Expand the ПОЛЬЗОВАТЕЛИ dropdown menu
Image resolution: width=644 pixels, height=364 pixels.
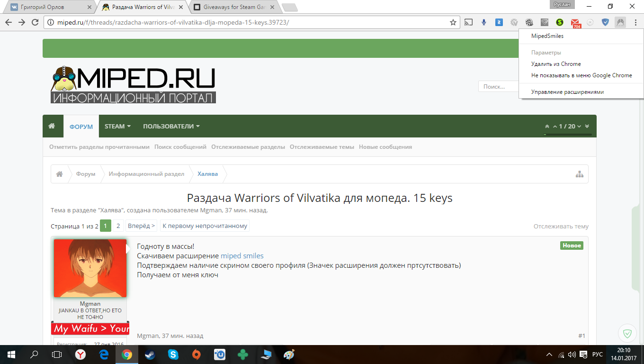[x=171, y=127]
